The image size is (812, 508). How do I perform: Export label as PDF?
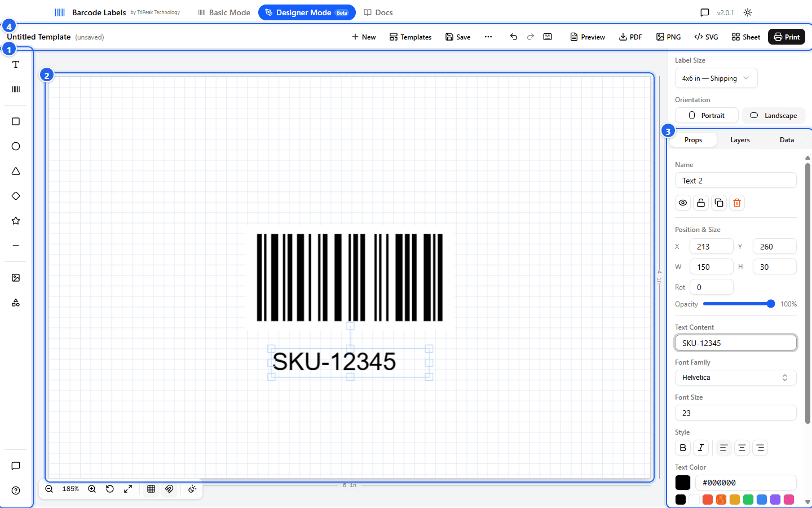click(x=630, y=37)
